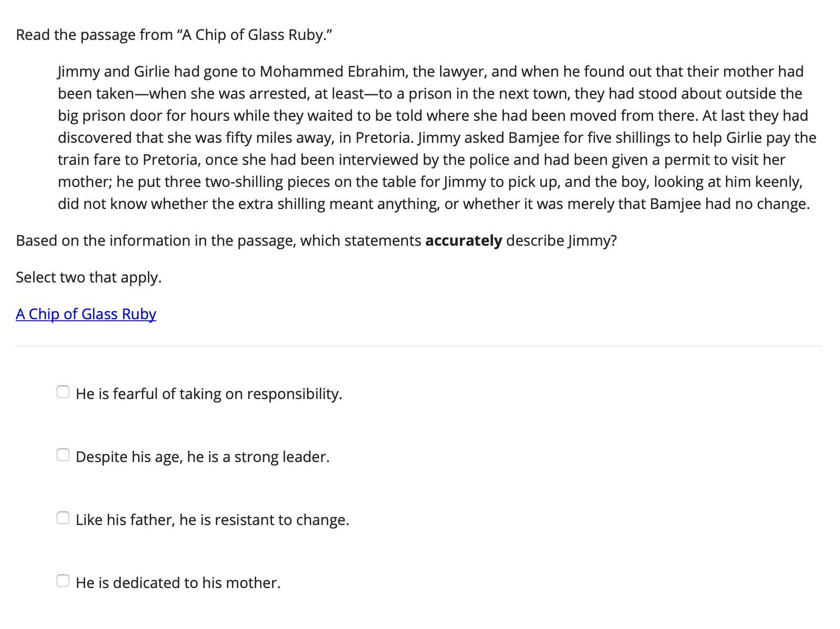Click the bold word 'accurately'
The image size is (840, 629).
click(x=464, y=240)
